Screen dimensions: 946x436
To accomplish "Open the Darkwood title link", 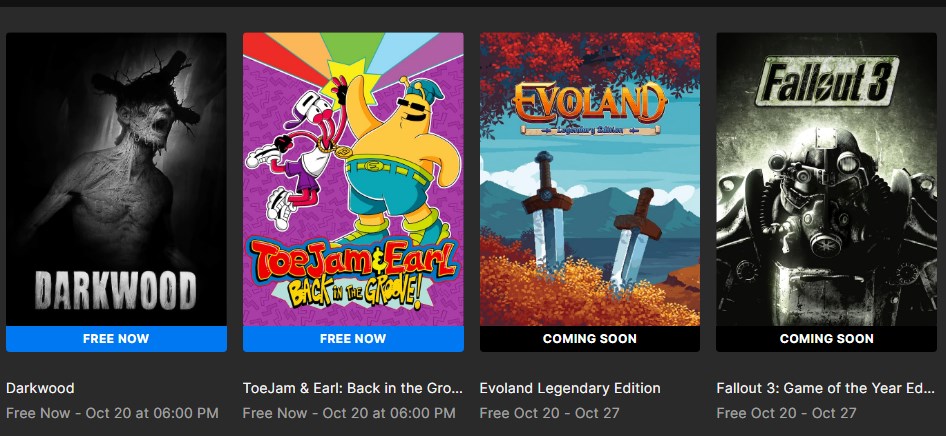I will 40,388.
